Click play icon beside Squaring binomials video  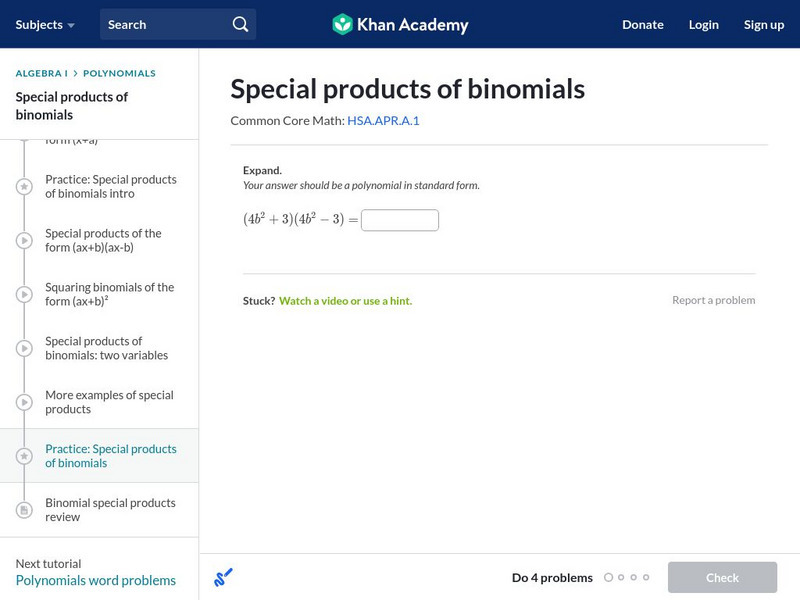point(24,294)
